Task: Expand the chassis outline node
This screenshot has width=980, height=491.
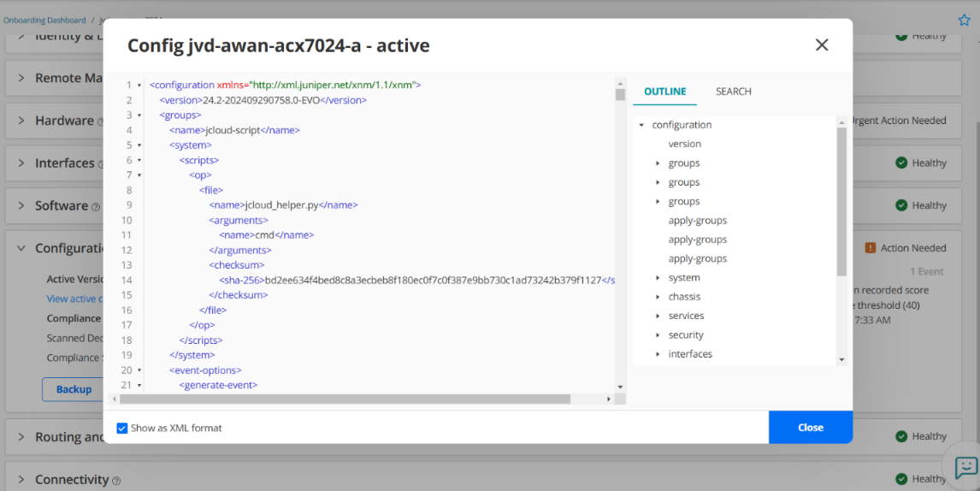Action: [658, 297]
